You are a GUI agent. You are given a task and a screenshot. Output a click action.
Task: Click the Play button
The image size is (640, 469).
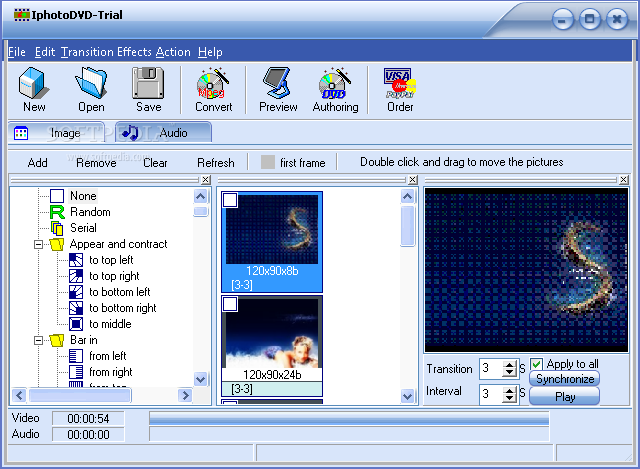[x=564, y=396]
